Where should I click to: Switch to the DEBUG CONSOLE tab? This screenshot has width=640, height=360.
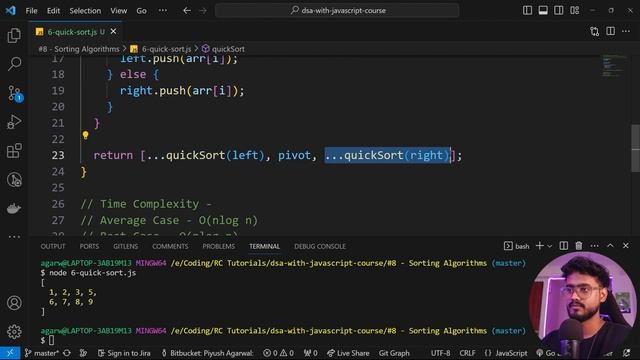click(320, 247)
